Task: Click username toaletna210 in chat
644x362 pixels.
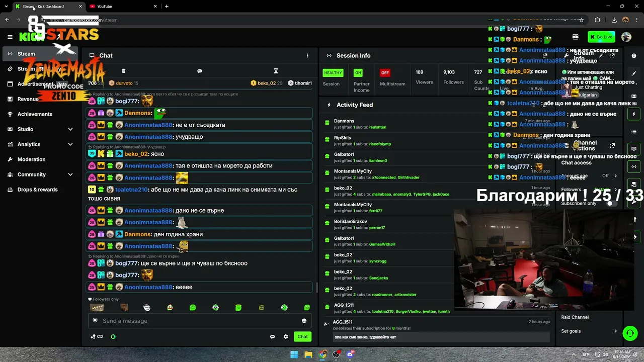Action: coord(131,190)
